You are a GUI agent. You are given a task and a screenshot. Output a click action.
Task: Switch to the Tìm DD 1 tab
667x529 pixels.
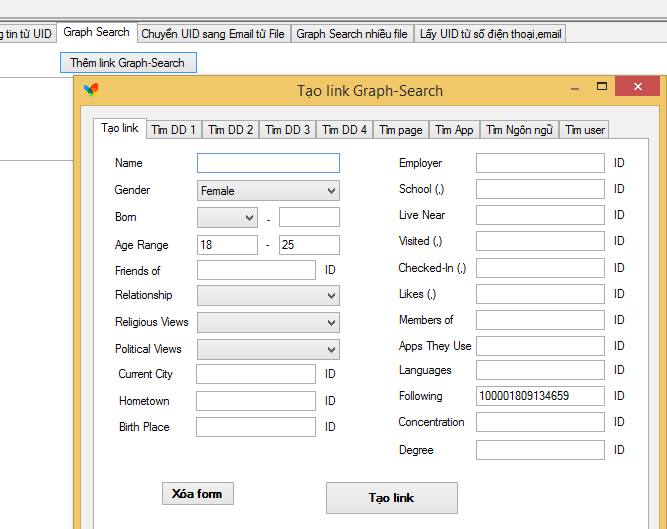[174, 130]
